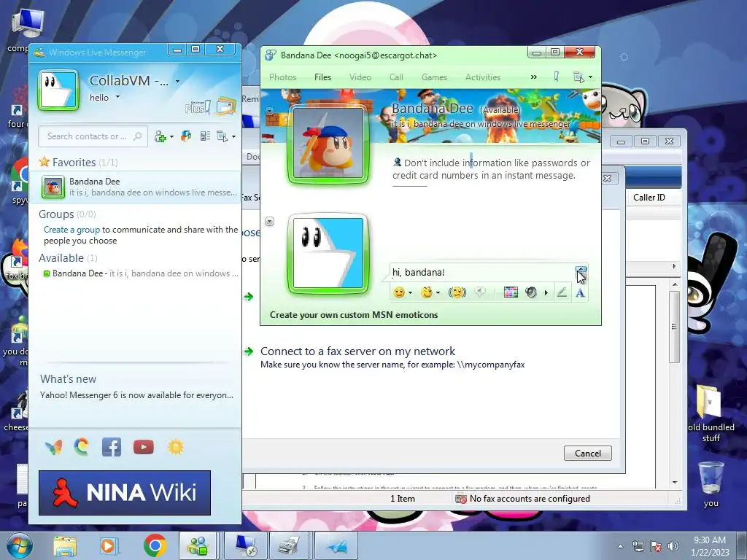
Task: Click the NINA Wiki banner ad
Action: pyautogui.click(x=124, y=493)
